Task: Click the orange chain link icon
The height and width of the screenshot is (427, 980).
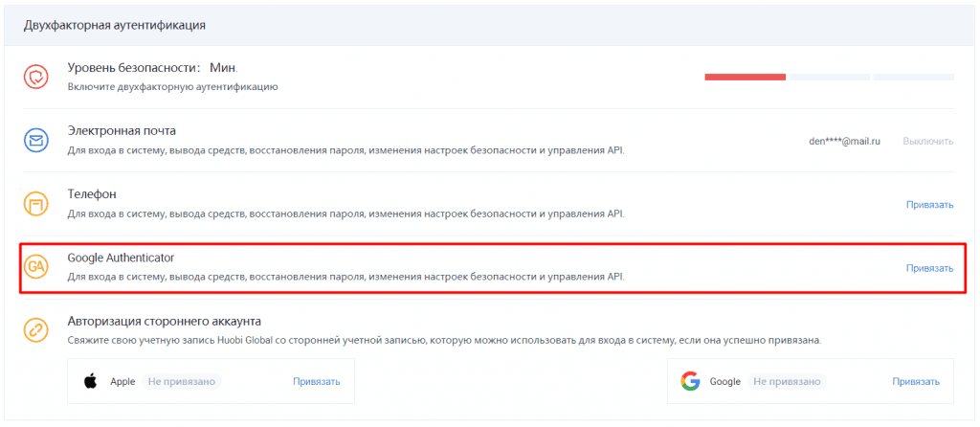Action: pyautogui.click(x=36, y=330)
